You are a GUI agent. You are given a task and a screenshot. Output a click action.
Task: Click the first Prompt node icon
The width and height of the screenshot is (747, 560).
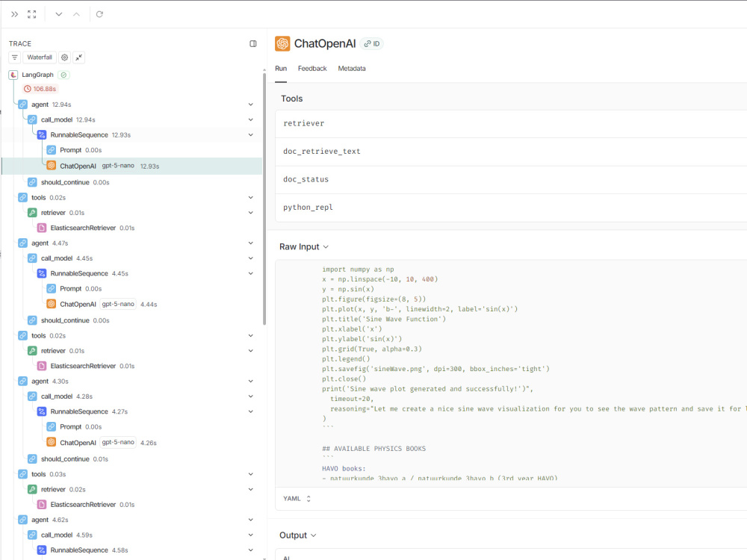click(x=52, y=150)
